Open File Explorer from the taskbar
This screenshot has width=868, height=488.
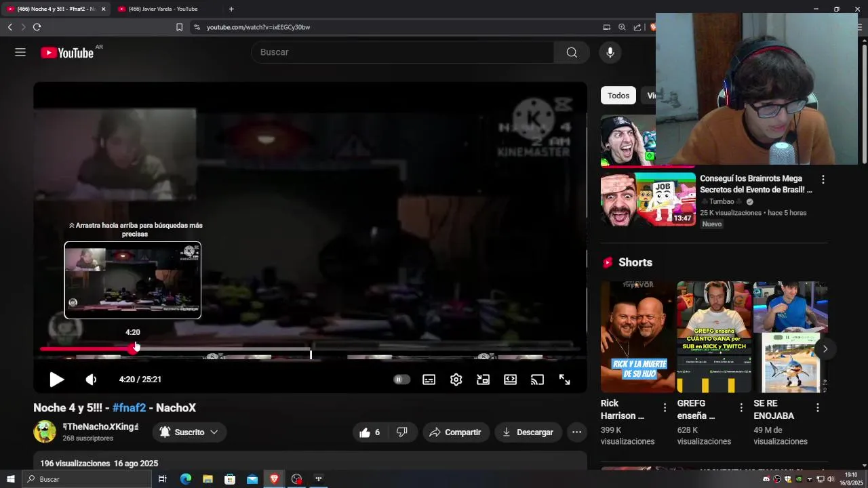(x=208, y=479)
